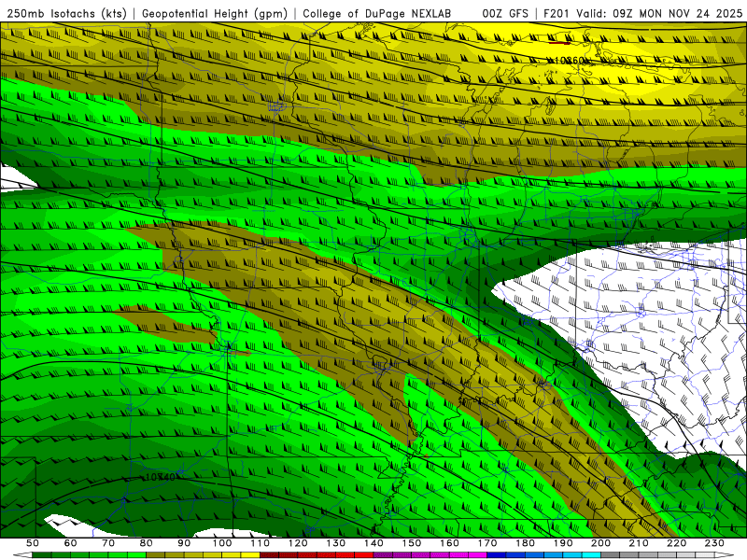Click the 170 kt color scale label
The height and width of the screenshot is (560, 747).
[486, 543]
